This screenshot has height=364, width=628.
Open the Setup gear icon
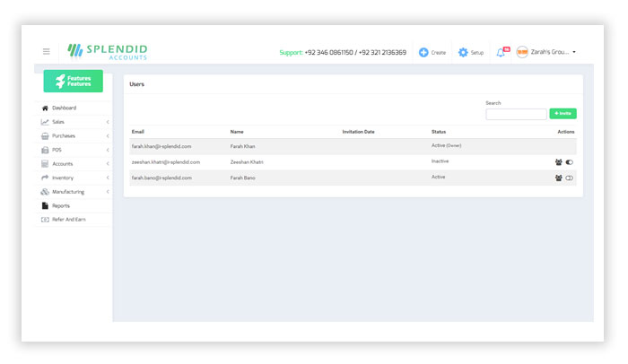pyautogui.click(x=463, y=53)
